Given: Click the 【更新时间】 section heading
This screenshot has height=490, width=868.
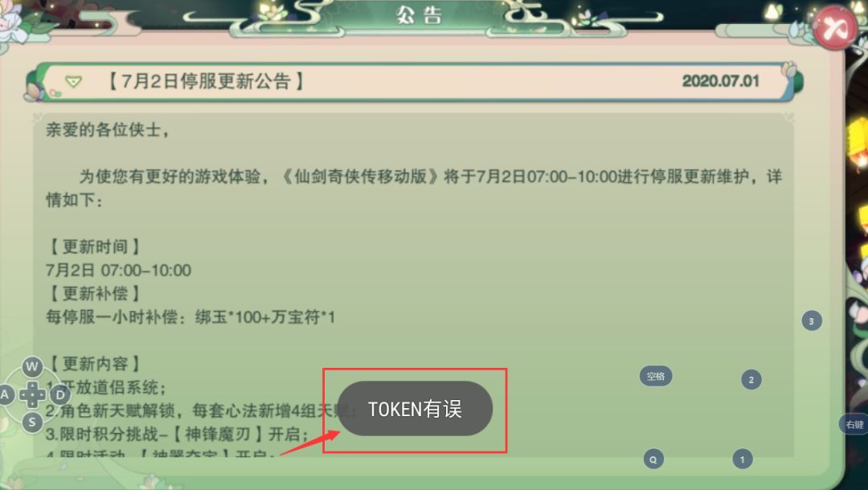Looking at the screenshot, I should (95, 247).
